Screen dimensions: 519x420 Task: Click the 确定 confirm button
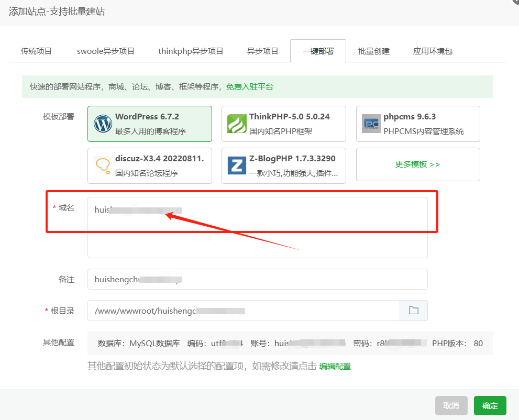tap(490, 405)
